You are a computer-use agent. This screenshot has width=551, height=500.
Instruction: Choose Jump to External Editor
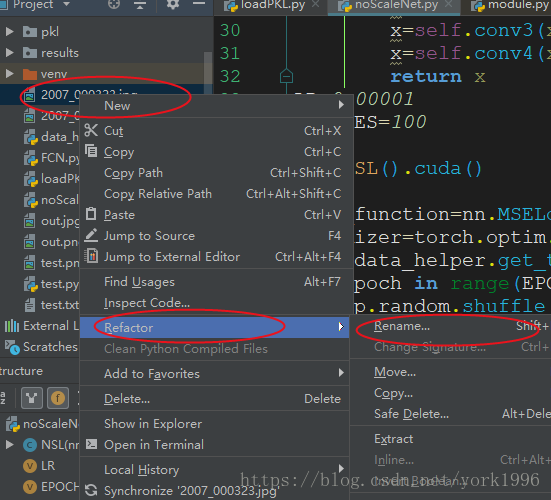(x=216, y=257)
